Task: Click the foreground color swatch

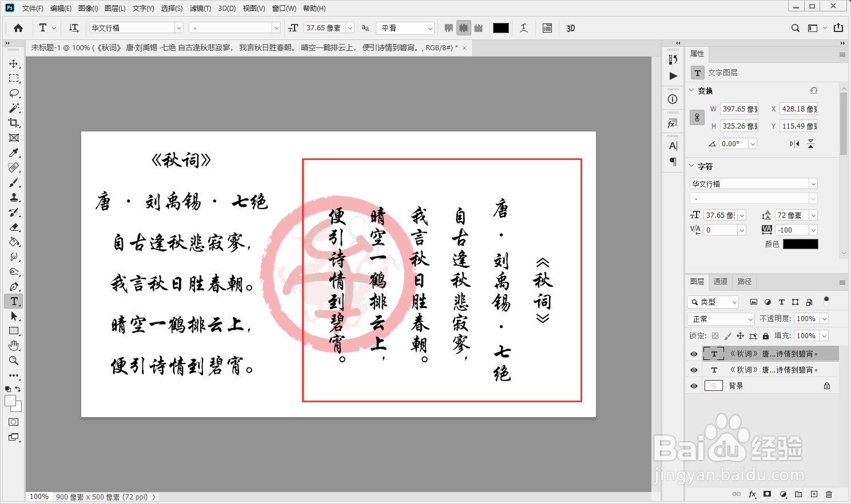Action: coord(10,401)
